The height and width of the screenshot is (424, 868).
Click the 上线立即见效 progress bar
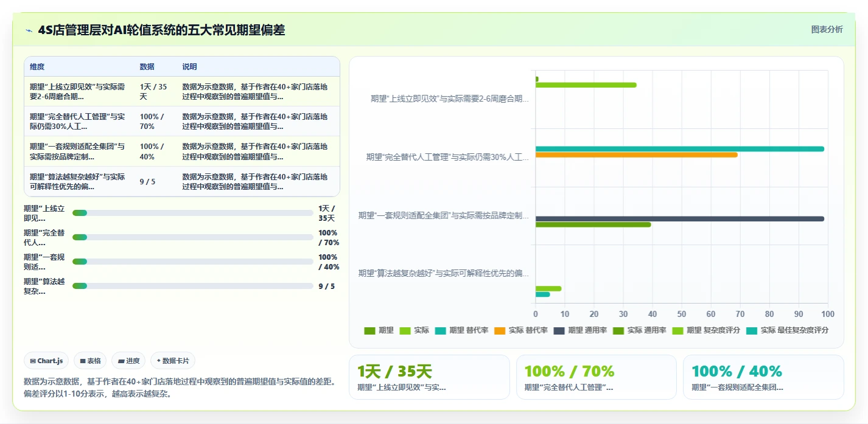point(192,213)
